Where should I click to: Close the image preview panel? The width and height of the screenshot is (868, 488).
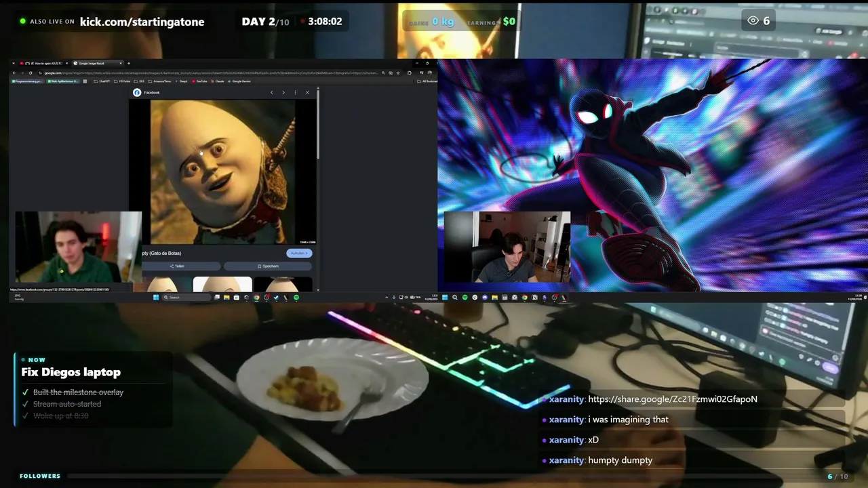click(307, 93)
